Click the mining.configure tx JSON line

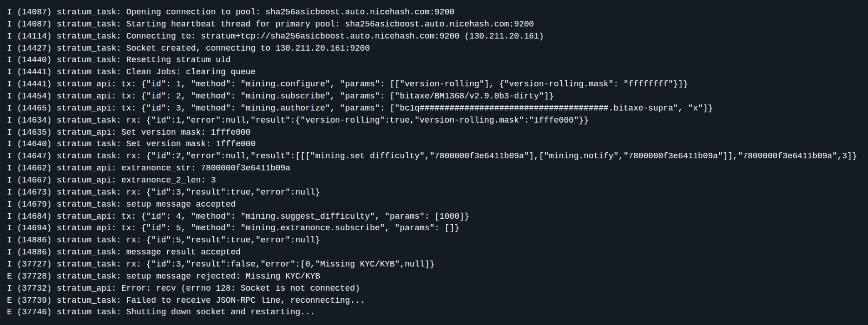click(x=348, y=84)
